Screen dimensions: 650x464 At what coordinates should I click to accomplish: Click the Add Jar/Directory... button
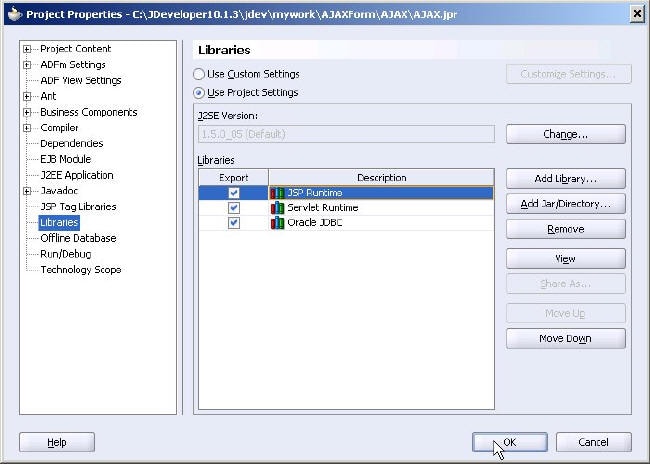(566, 204)
